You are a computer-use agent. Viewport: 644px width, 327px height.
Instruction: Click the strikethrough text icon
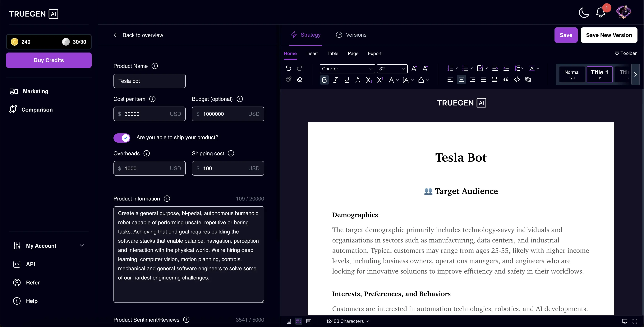[358, 80]
